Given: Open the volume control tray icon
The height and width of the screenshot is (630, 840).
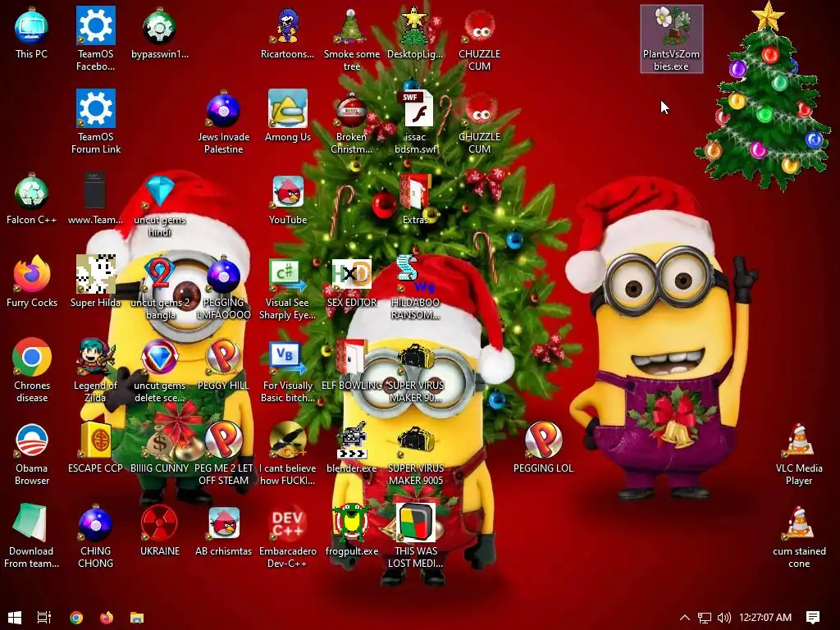Looking at the screenshot, I should pyautogui.click(x=724, y=618).
